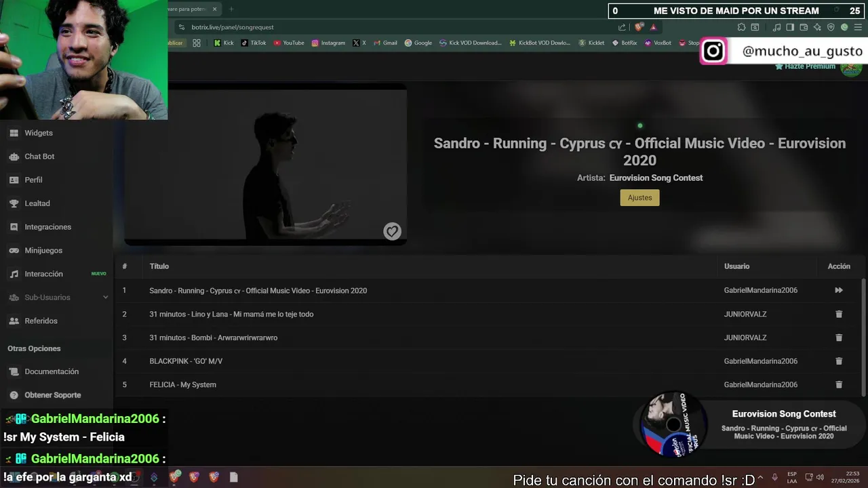Close the current browser tab
868x488 pixels.
tap(214, 9)
